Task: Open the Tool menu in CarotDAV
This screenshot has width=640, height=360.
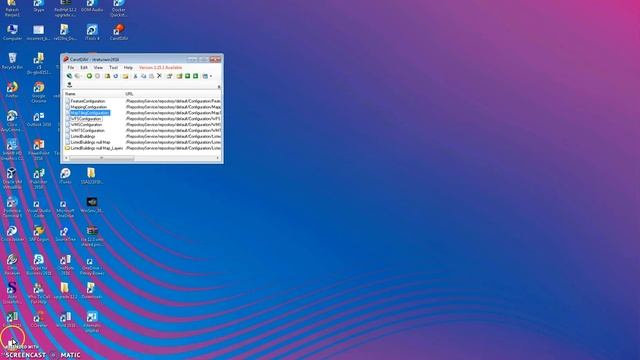Action: pos(113,67)
